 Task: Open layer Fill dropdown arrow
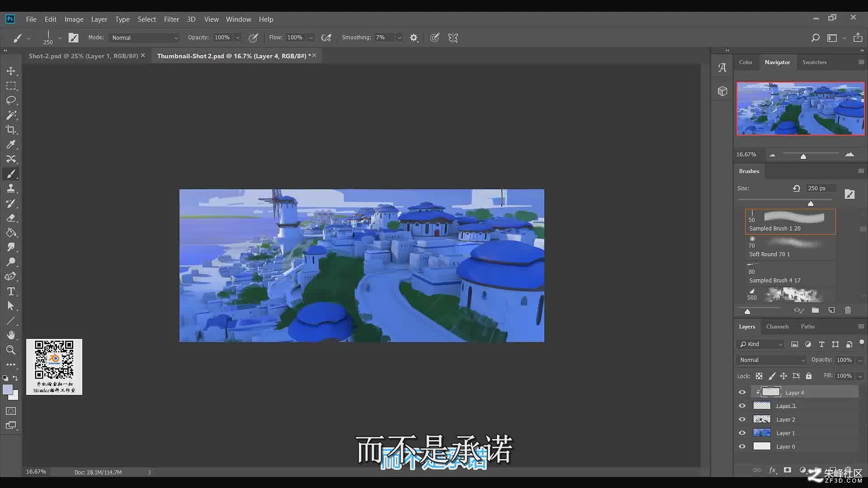860,376
